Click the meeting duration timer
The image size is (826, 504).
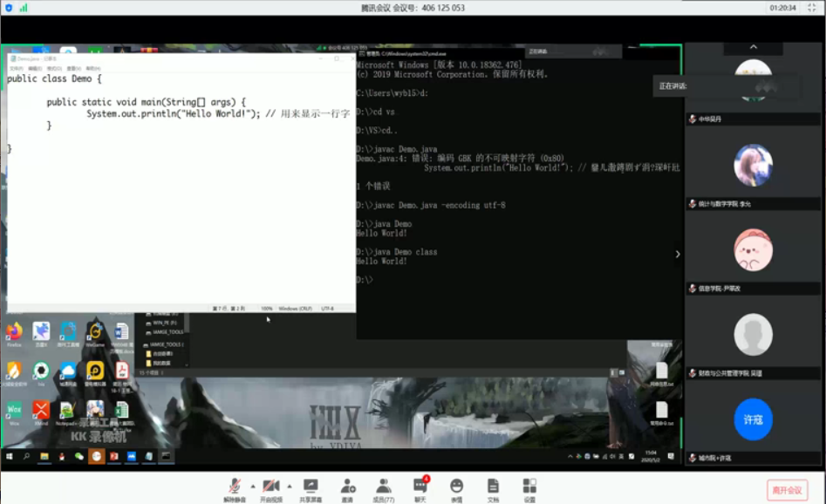pyautogui.click(x=782, y=8)
